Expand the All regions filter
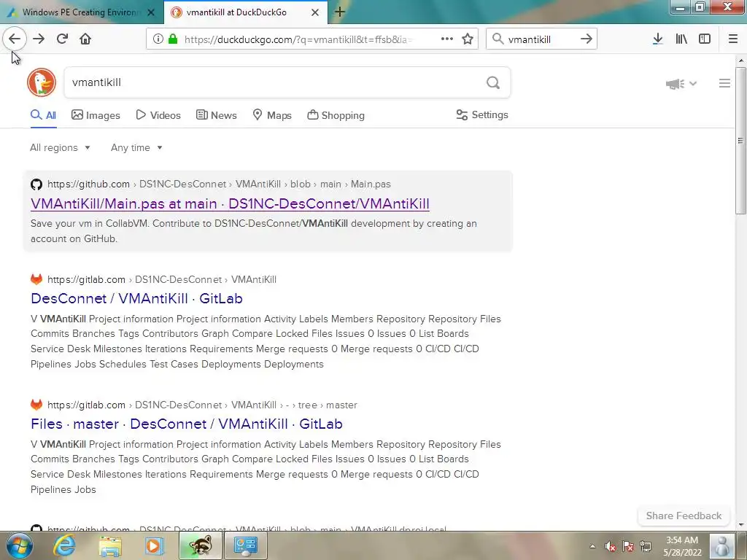The height and width of the screenshot is (560, 747). tap(60, 147)
